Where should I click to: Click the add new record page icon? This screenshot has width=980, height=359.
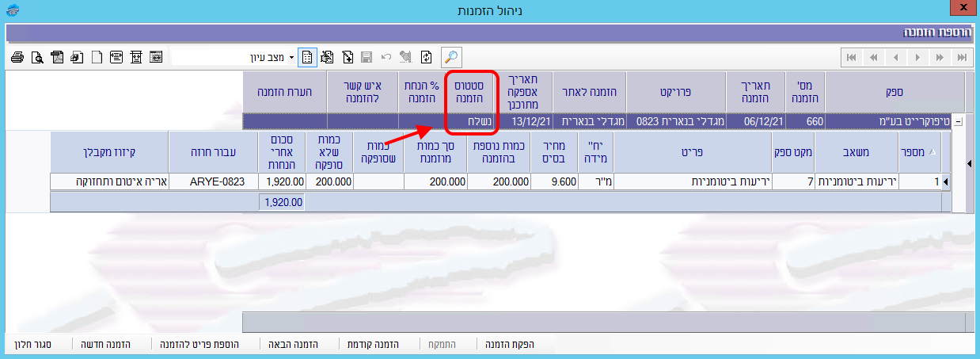pos(348,57)
